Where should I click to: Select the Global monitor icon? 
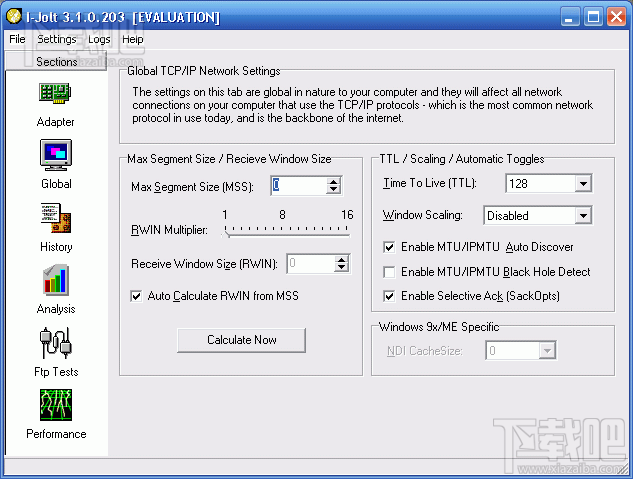56,155
